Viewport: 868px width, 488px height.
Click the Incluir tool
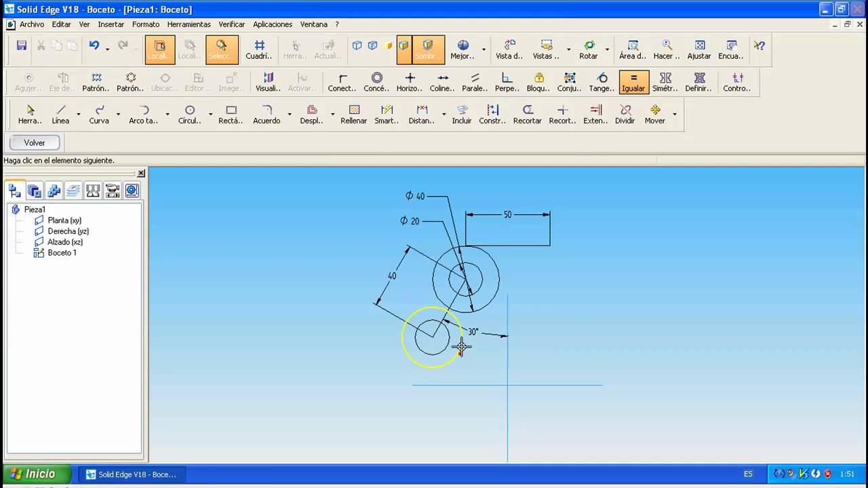coord(462,115)
